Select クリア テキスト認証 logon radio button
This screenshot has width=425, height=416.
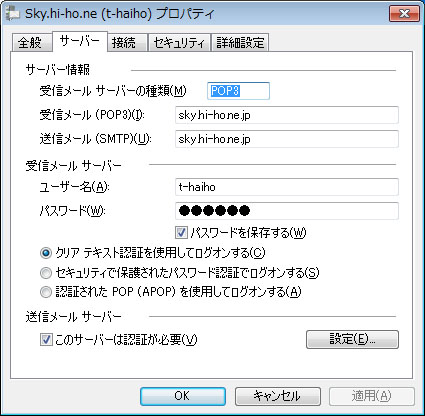[x=46, y=253]
